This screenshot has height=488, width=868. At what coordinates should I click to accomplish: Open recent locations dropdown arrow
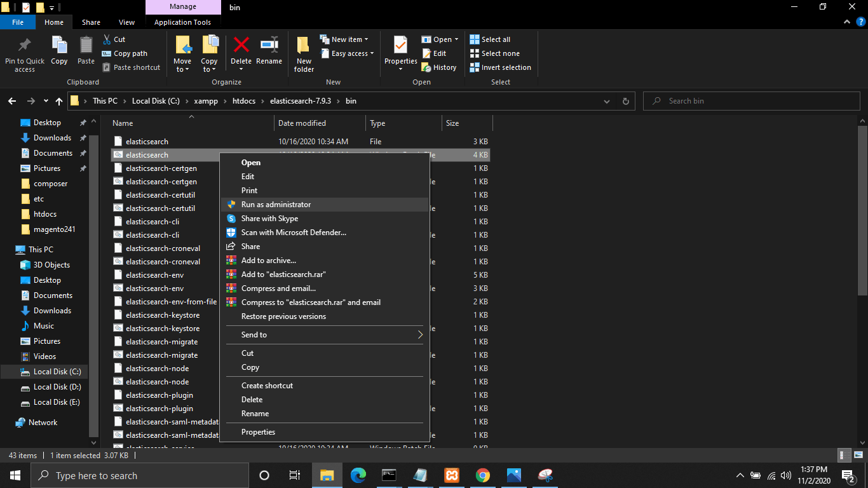pyautogui.click(x=46, y=101)
